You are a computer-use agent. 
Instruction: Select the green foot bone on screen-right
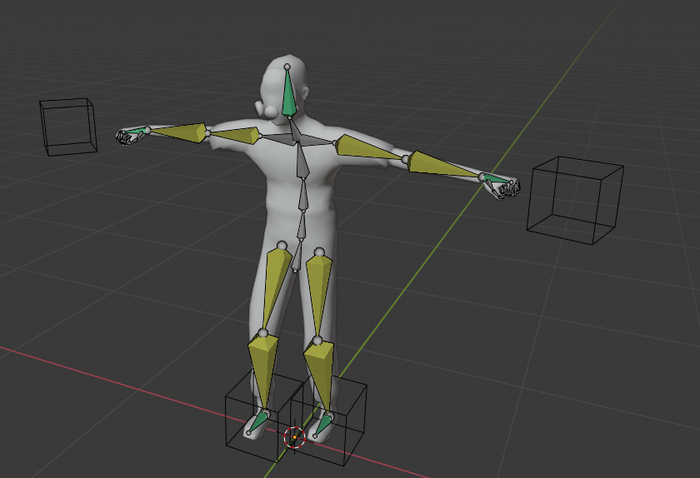point(322,424)
